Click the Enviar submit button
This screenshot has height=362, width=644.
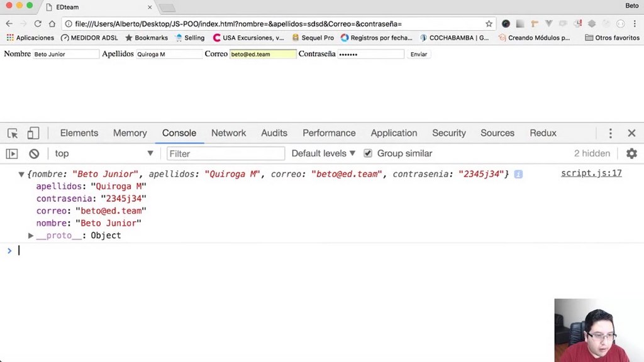click(x=419, y=54)
